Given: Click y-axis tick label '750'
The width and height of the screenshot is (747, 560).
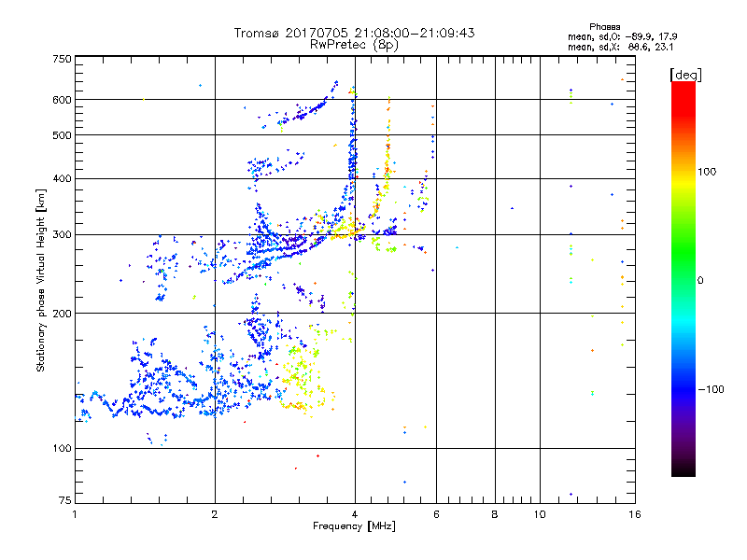Looking at the screenshot, I should [x=62, y=59].
